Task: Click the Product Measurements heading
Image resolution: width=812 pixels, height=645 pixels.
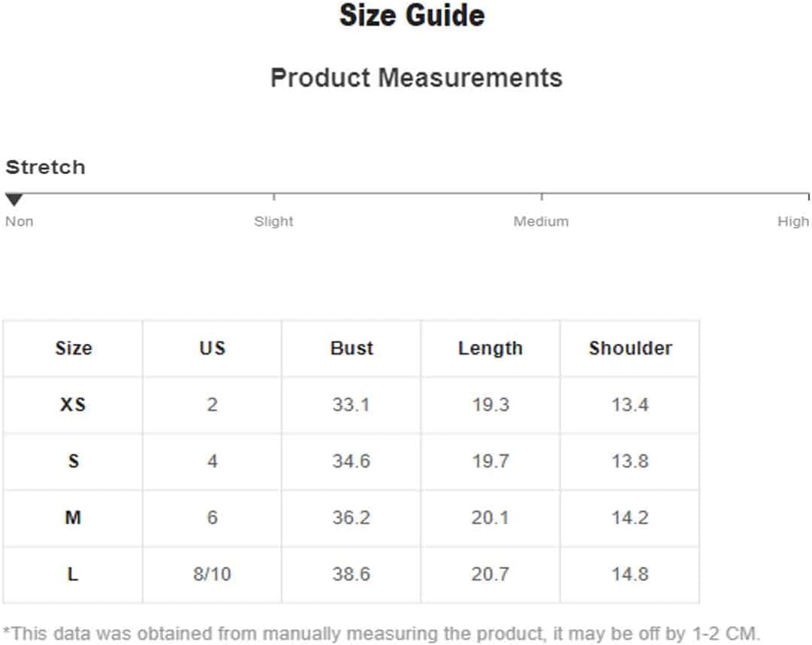Action: click(416, 78)
